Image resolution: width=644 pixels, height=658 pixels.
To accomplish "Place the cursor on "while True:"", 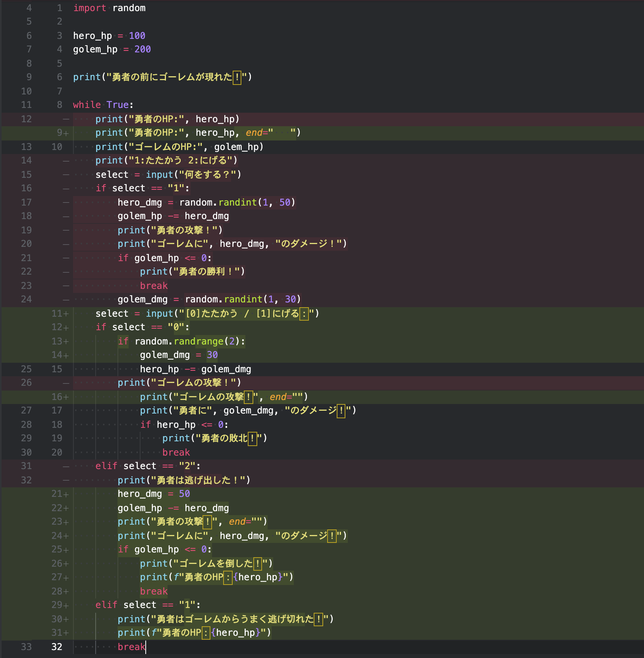I will [103, 105].
